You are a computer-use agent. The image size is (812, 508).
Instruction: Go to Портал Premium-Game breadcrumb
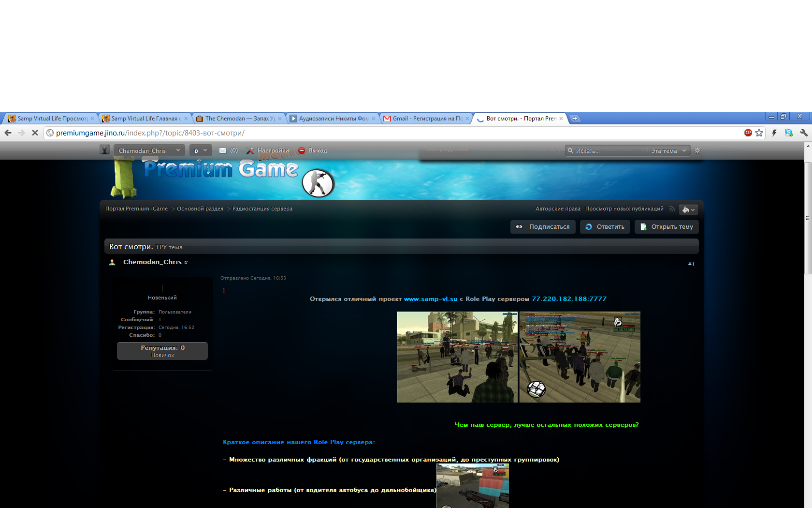point(137,209)
